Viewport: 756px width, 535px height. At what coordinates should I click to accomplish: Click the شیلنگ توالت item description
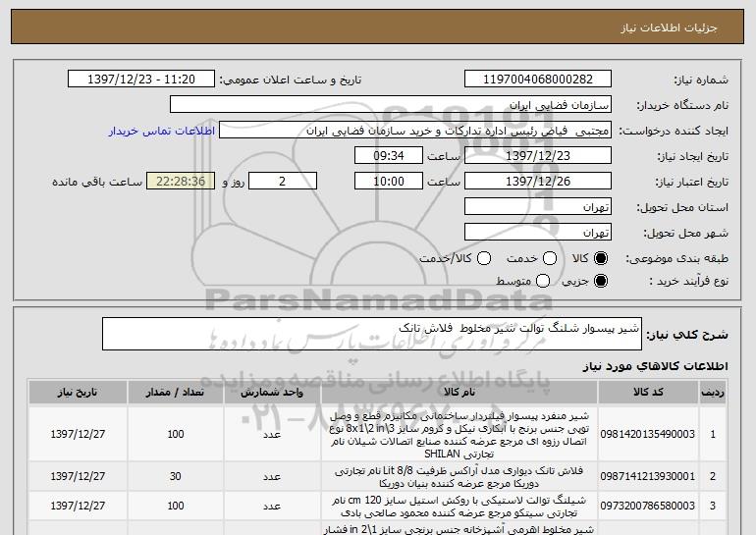tap(459, 506)
